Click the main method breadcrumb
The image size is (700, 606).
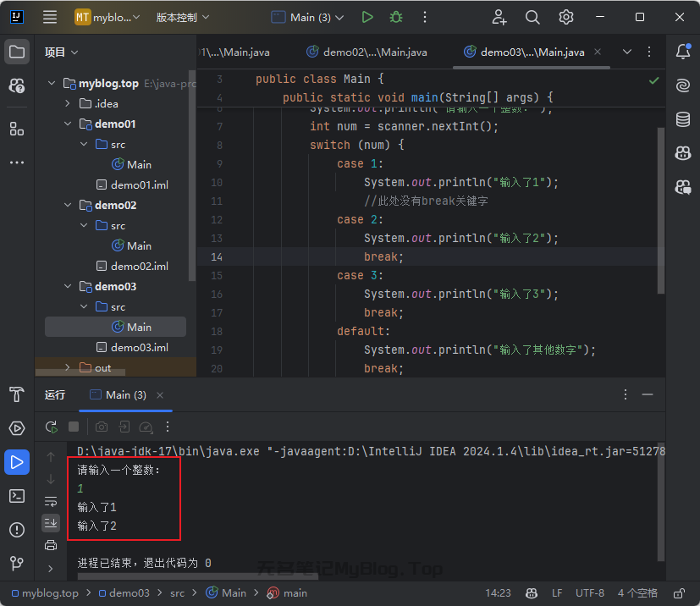[x=287, y=593]
